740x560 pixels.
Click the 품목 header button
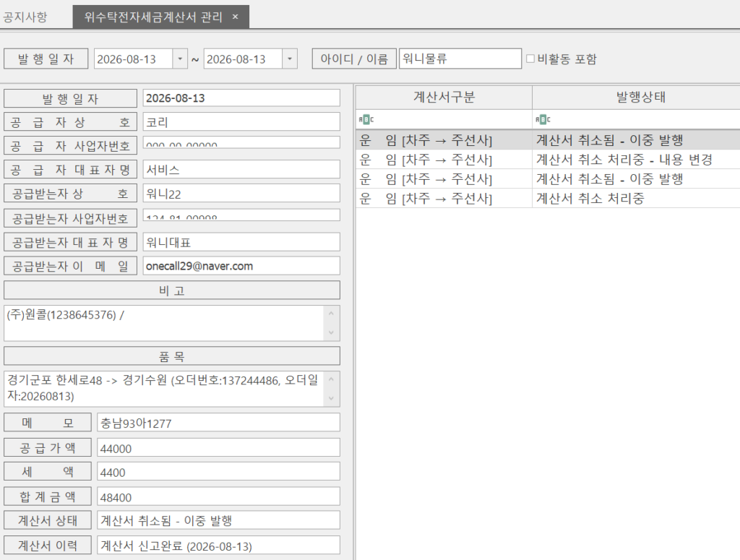point(172,356)
